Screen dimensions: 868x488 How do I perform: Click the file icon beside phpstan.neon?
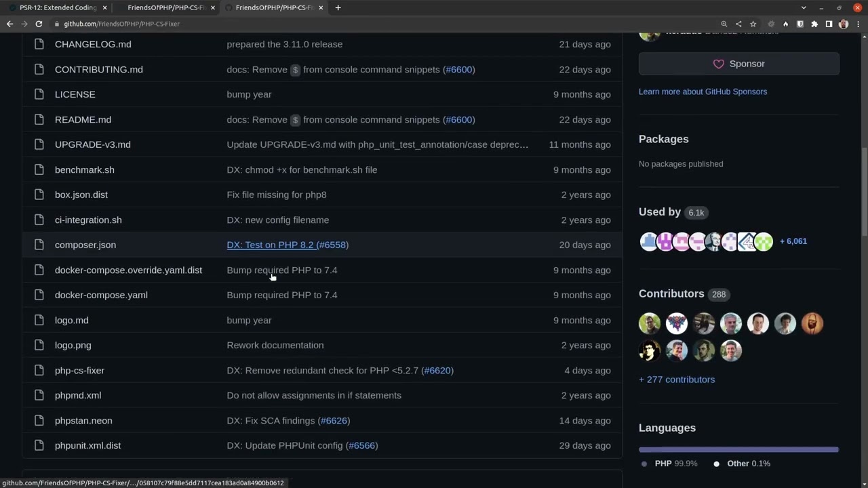[x=39, y=420]
